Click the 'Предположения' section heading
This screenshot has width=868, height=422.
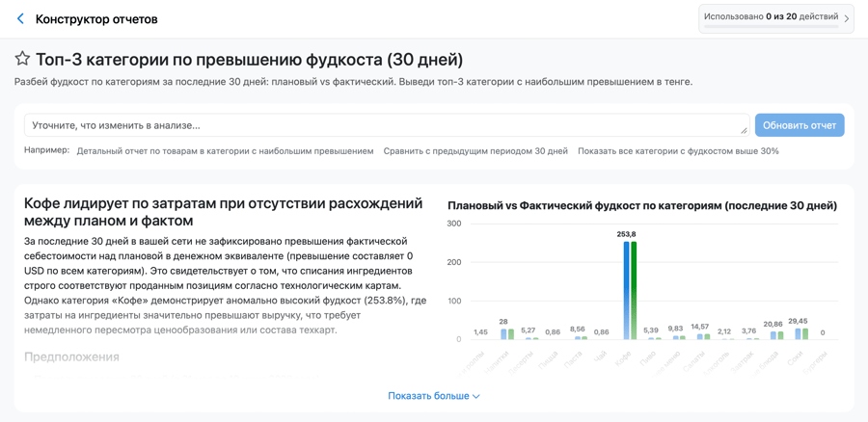[x=71, y=356]
